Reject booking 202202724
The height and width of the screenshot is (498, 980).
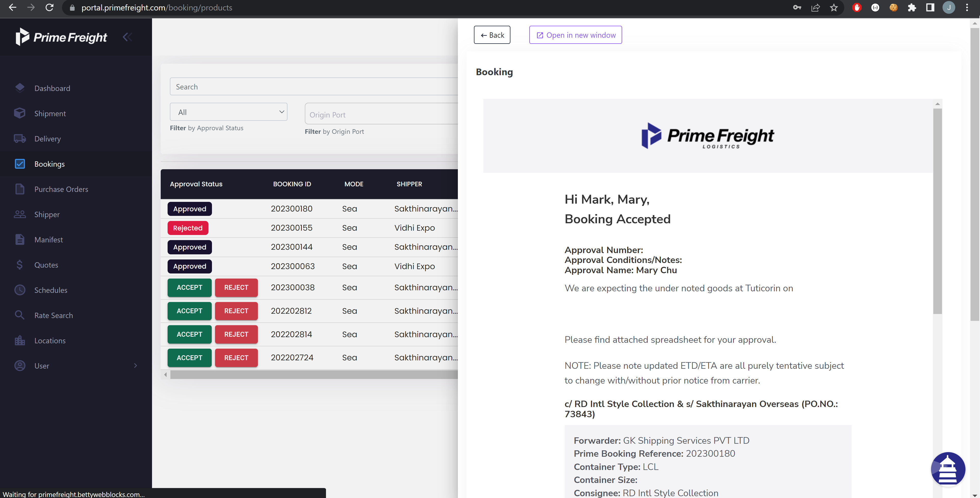[x=236, y=358]
